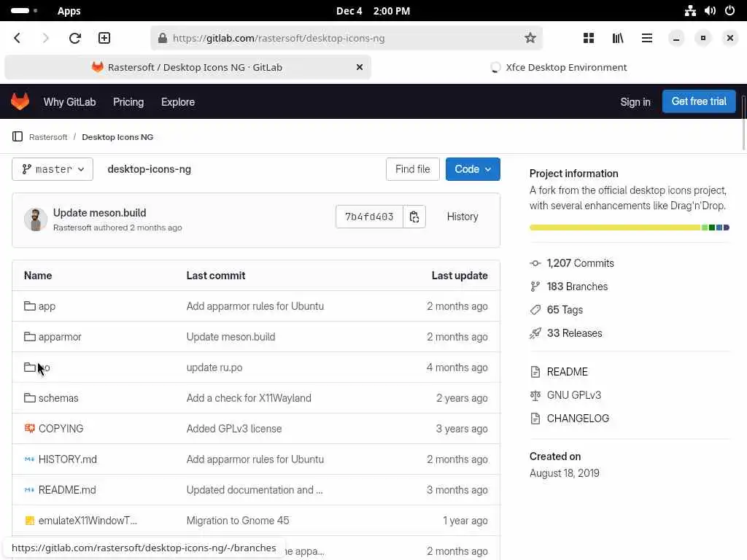This screenshot has height=560, width=747.
Task: Open the Why GitLab menu item
Action: pos(69,102)
